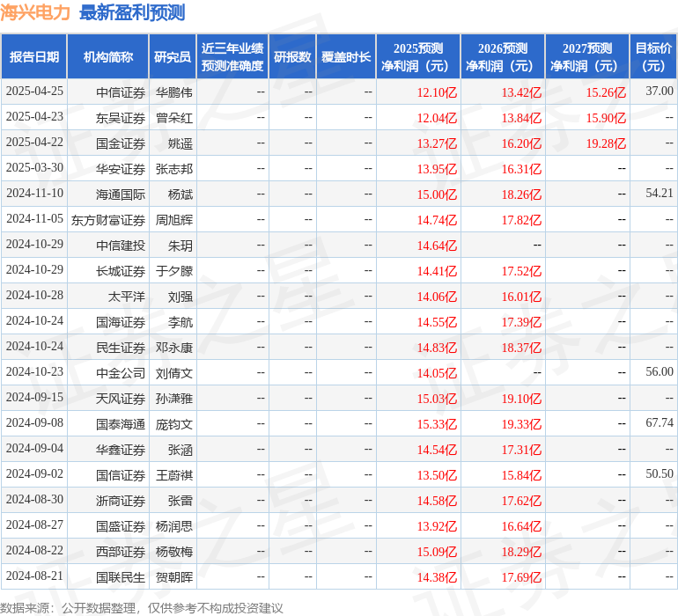The image size is (678, 616).
Task: Click analyst name 曾朵红
Action: (x=174, y=117)
